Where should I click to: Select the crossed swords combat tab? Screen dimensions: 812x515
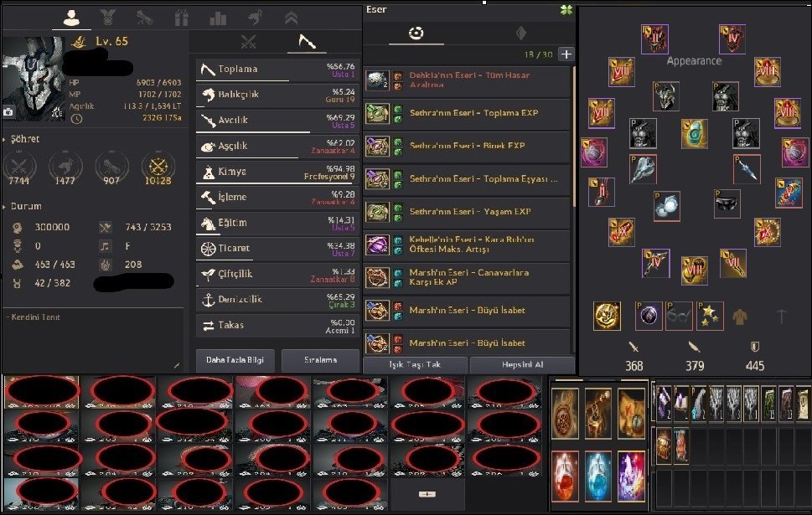click(x=249, y=42)
